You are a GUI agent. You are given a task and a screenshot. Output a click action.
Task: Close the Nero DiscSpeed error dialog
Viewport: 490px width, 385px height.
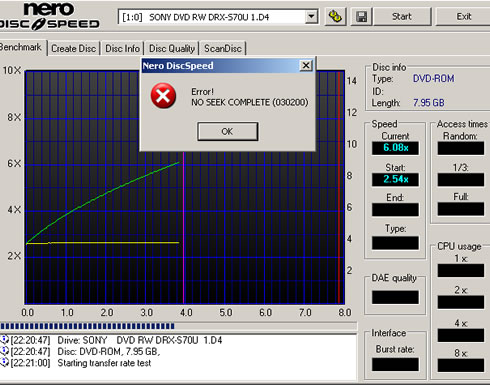pos(306,65)
